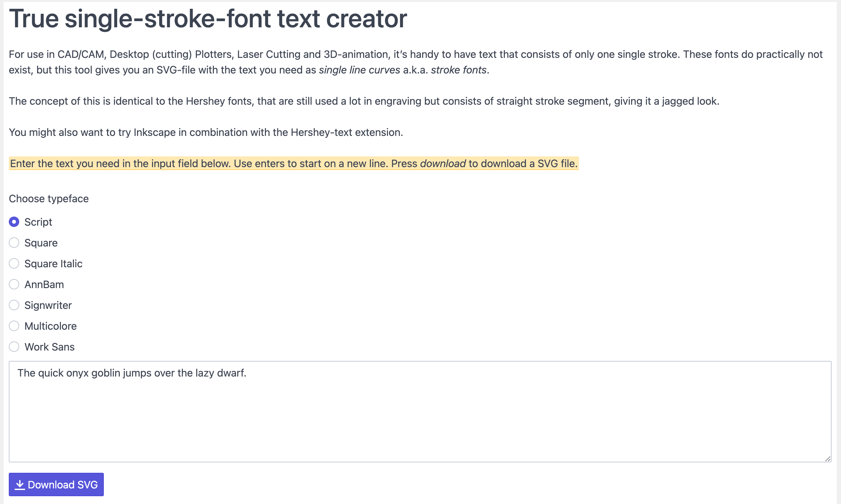
Task: Click the Hershey fonts concept paragraph
Action: click(364, 101)
